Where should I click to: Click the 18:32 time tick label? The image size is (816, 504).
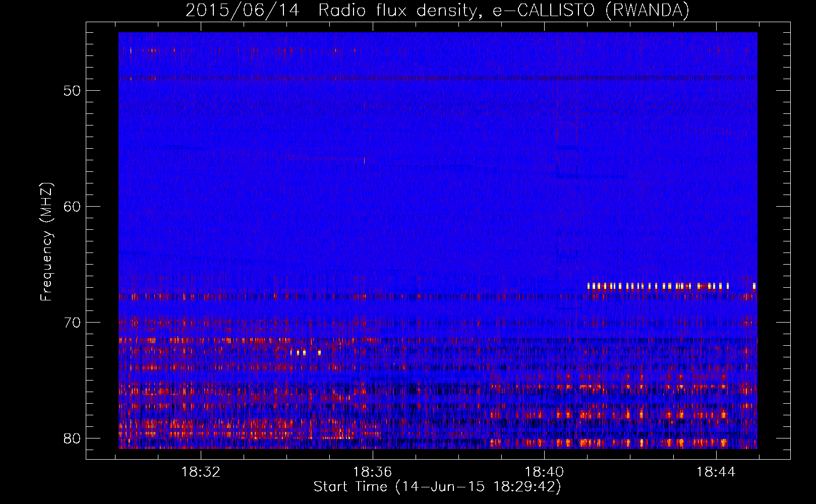click(201, 472)
